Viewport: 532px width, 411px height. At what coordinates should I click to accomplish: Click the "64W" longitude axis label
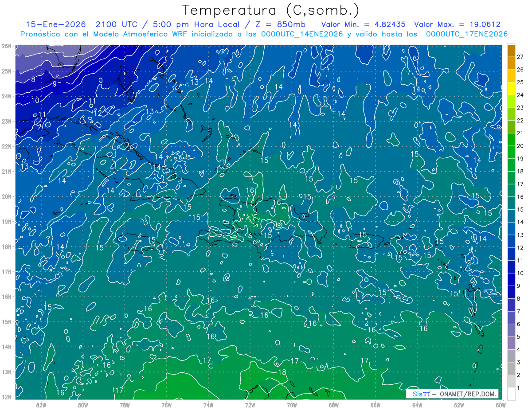click(x=417, y=404)
